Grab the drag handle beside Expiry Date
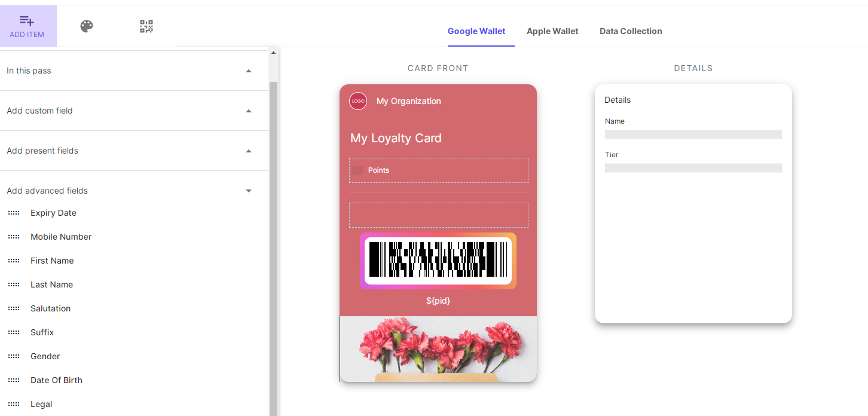 tap(14, 213)
